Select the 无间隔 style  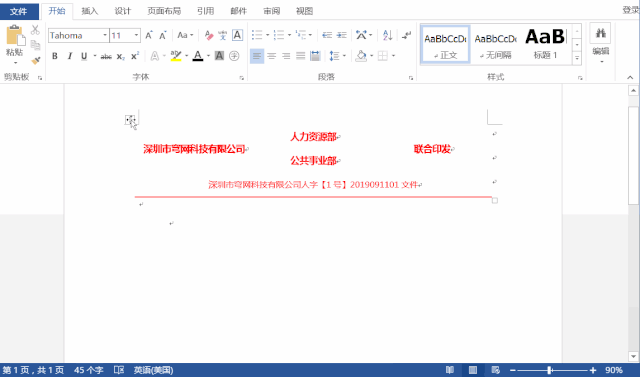pos(496,44)
